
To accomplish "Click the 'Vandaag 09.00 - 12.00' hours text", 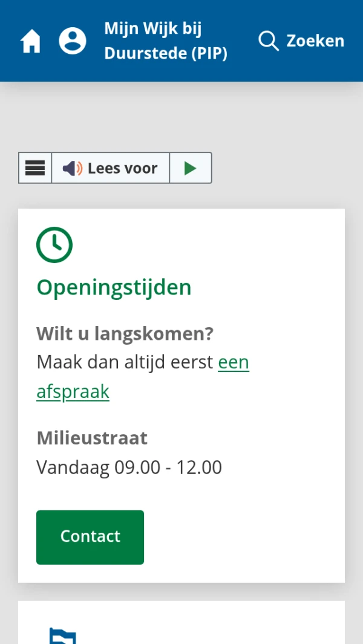I will click(x=129, y=467).
